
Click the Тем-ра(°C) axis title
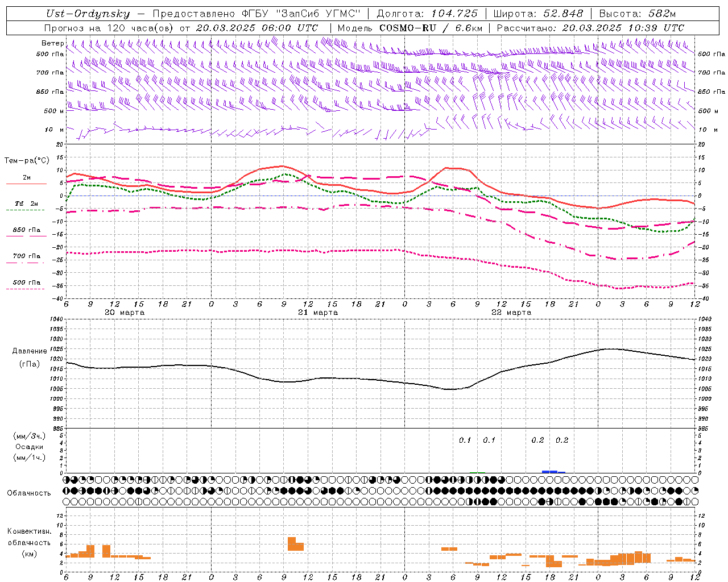[27, 161]
